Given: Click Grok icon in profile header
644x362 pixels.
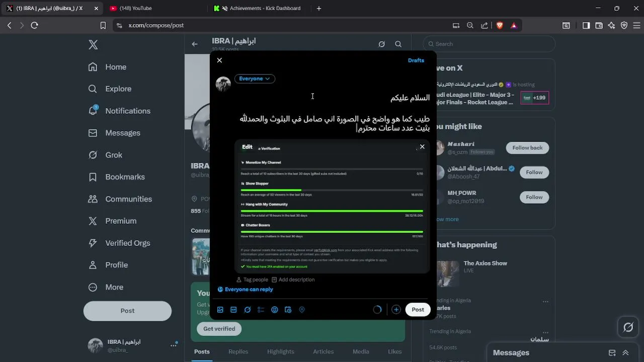Looking at the screenshot, I should [381, 44].
